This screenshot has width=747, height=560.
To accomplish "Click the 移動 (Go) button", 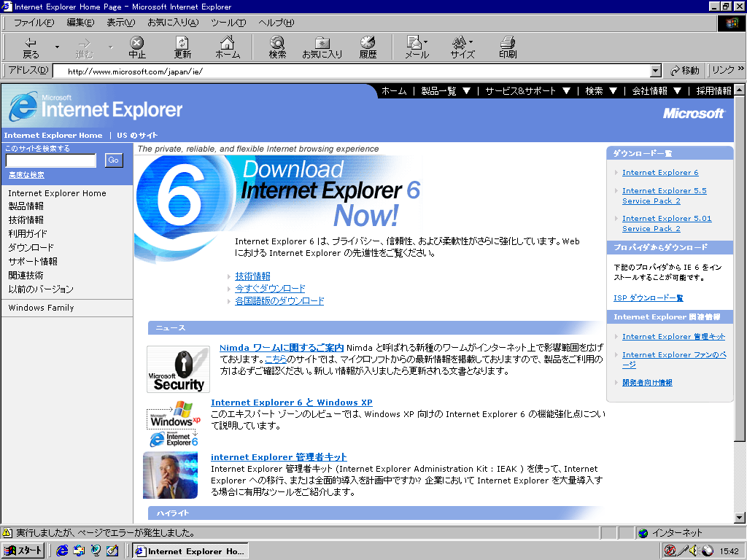I will pyautogui.click(x=684, y=71).
